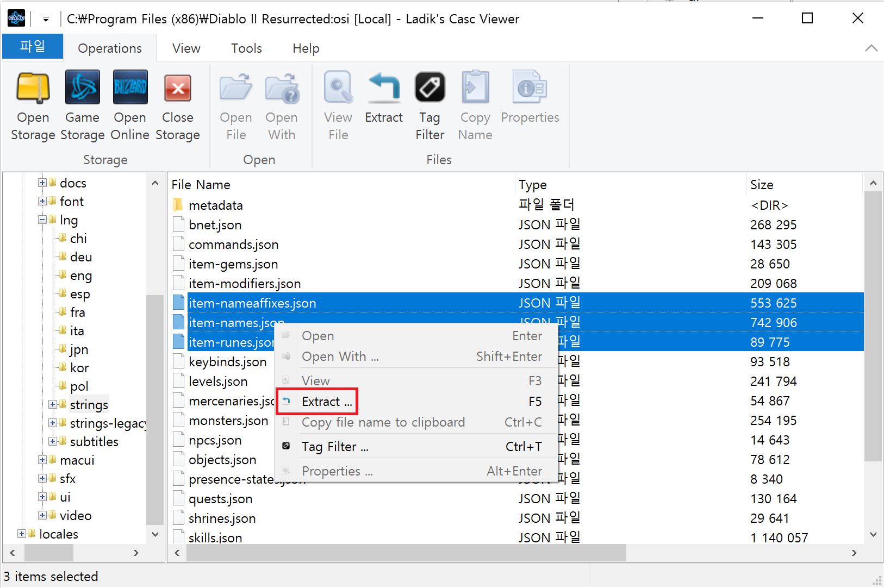This screenshot has width=884, height=588.
Task: Expand the subtitles folder node
Action: 52,441
